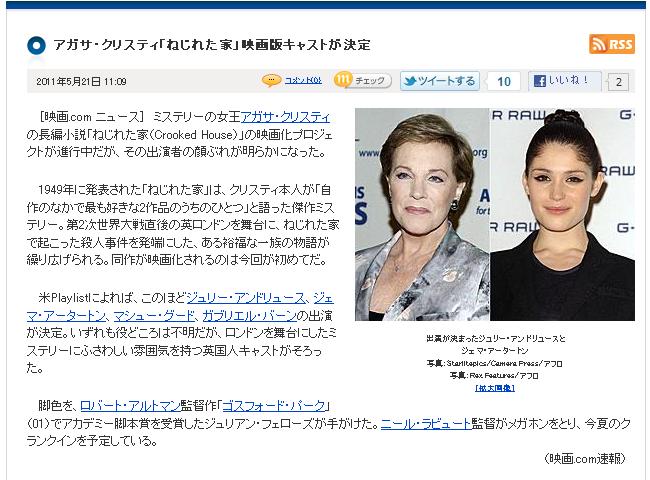The width and height of the screenshot is (650, 480).
Task: Follow the ガブリエル・バーン link
Action: [x=249, y=316]
